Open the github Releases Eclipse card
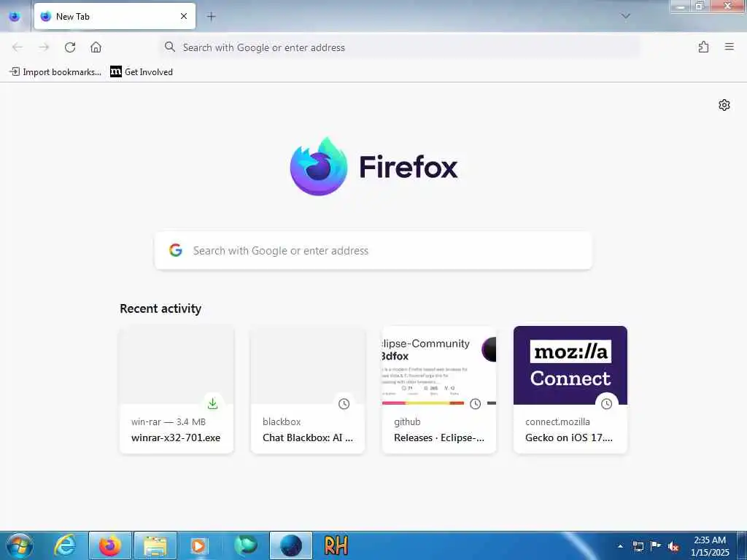The width and height of the screenshot is (747, 560). (439, 389)
